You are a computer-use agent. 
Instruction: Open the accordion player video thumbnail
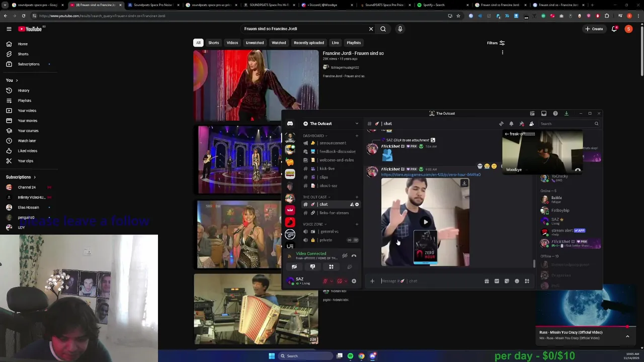click(256, 309)
